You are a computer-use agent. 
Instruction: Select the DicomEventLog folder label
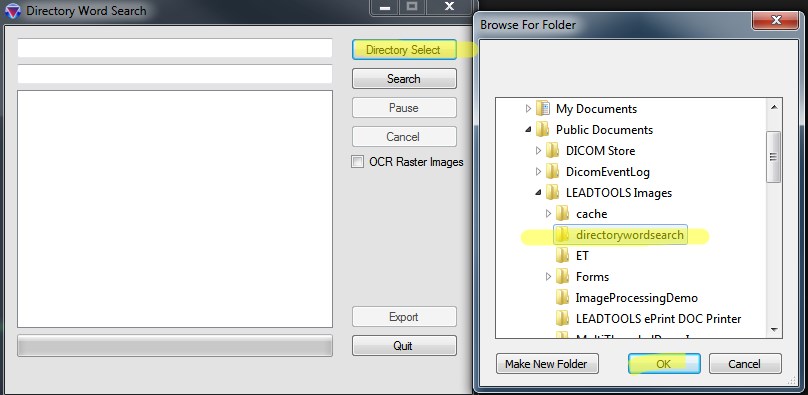click(x=608, y=172)
